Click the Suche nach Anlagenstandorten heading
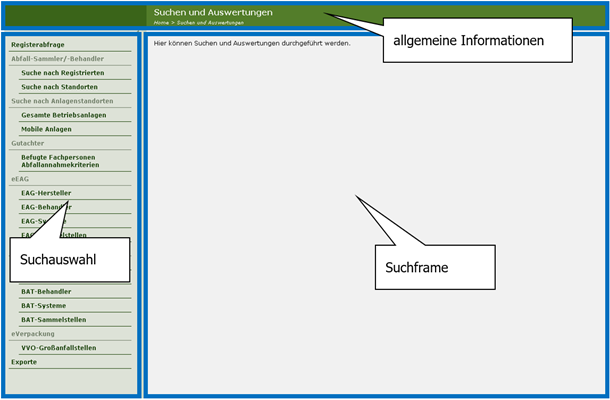610x400 pixels. point(62,101)
